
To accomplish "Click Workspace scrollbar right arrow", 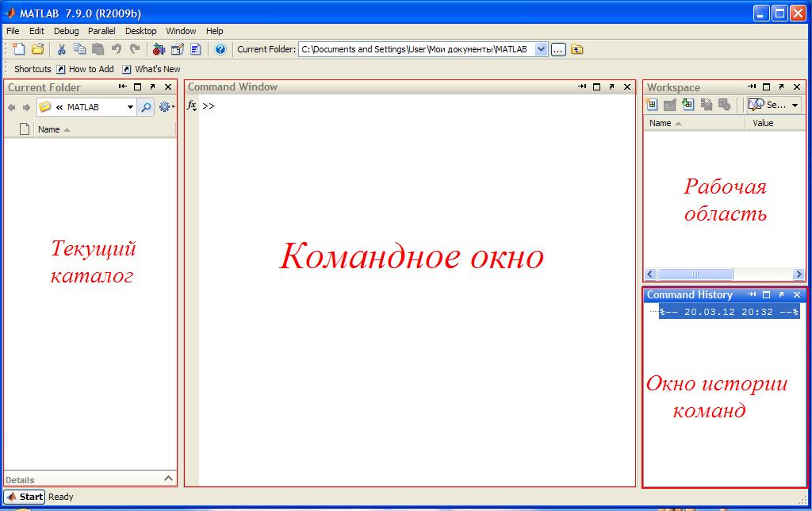I will (x=799, y=275).
